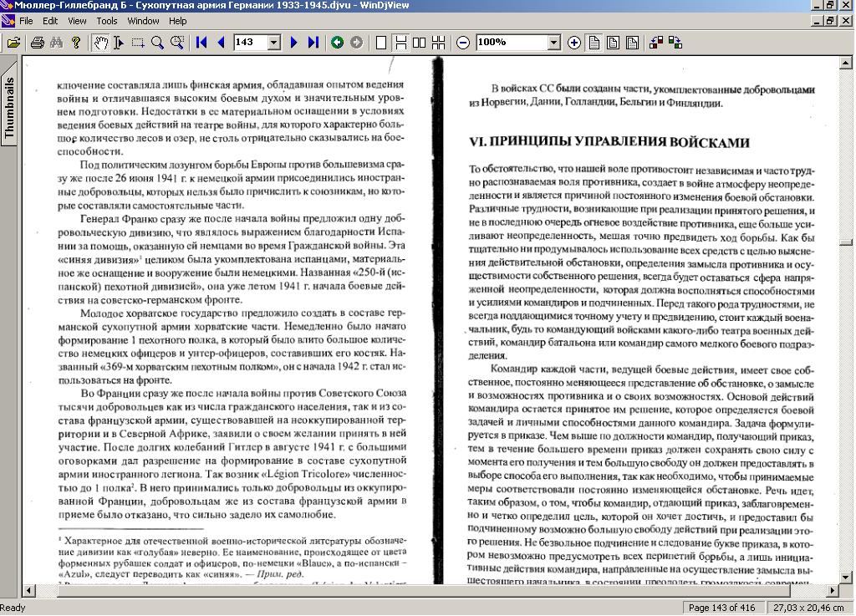The width and height of the screenshot is (856, 616).
Task: Click the vertical scrollbar down arrow
Action: coord(846,578)
